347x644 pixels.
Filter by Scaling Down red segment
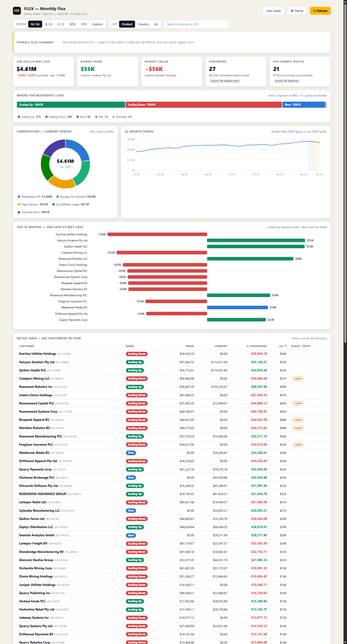[204, 104]
